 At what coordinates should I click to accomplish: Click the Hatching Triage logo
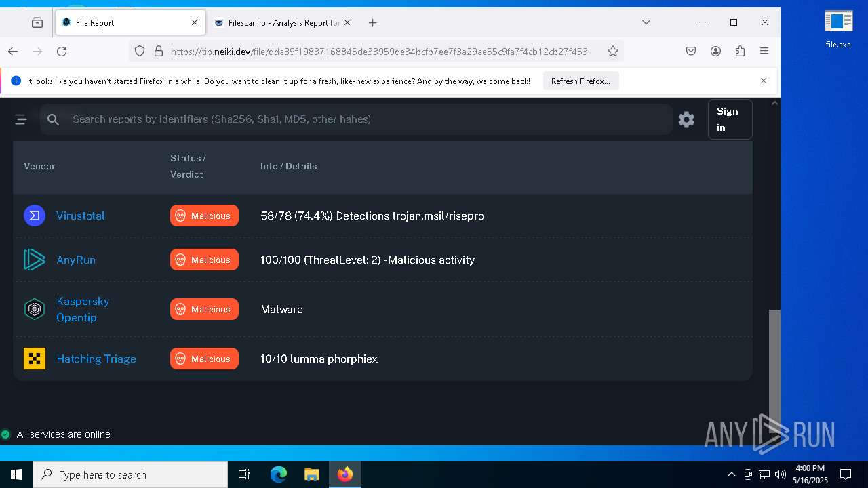[x=35, y=359]
